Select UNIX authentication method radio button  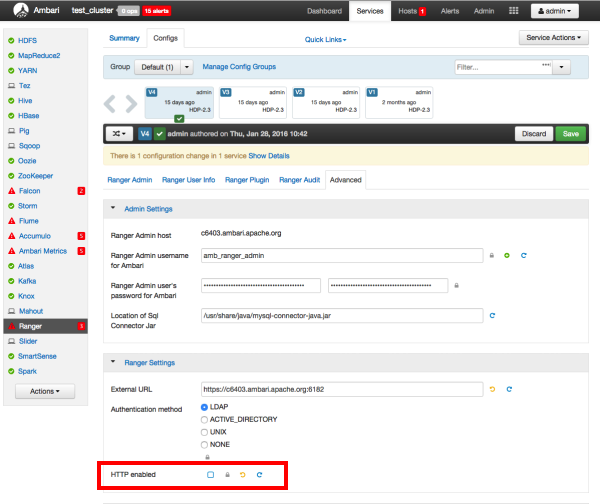click(x=205, y=432)
